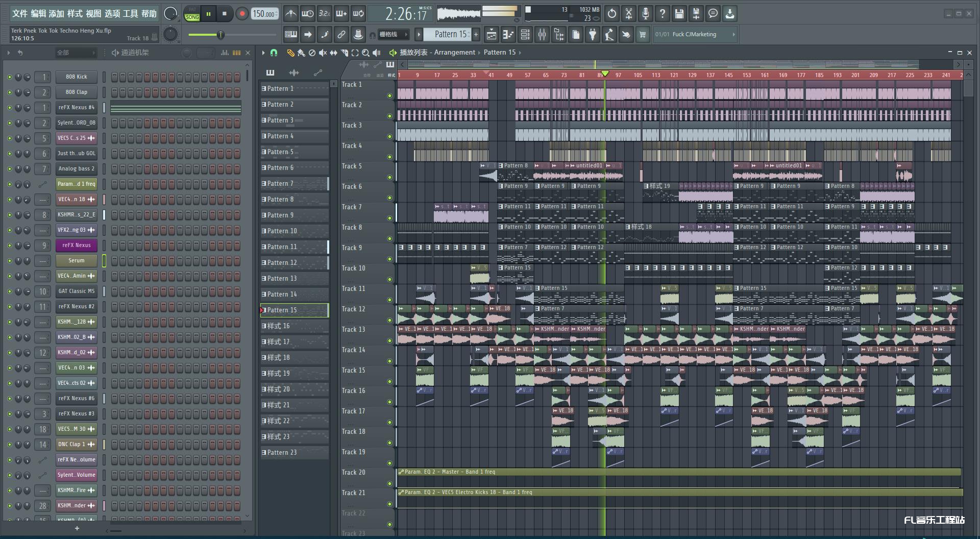Open the 栅格线 snap dropdown
The height and width of the screenshot is (539, 980).
pyautogui.click(x=393, y=35)
